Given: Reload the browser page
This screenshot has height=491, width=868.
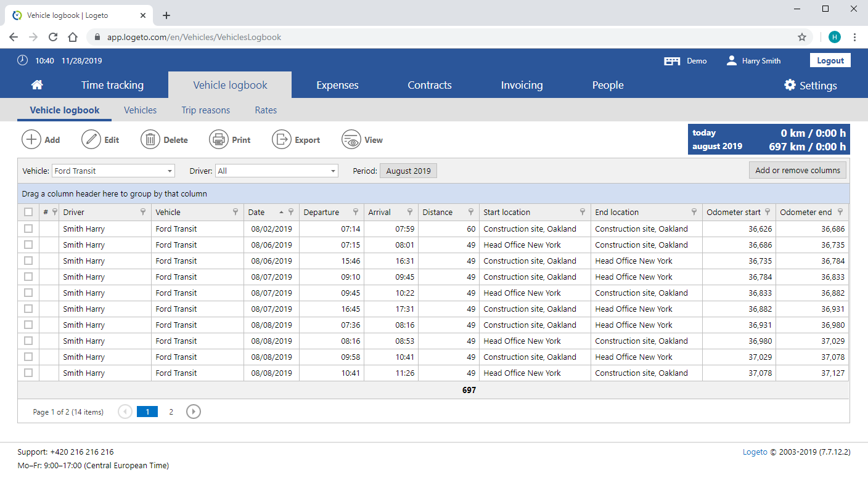Looking at the screenshot, I should pos(53,37).
